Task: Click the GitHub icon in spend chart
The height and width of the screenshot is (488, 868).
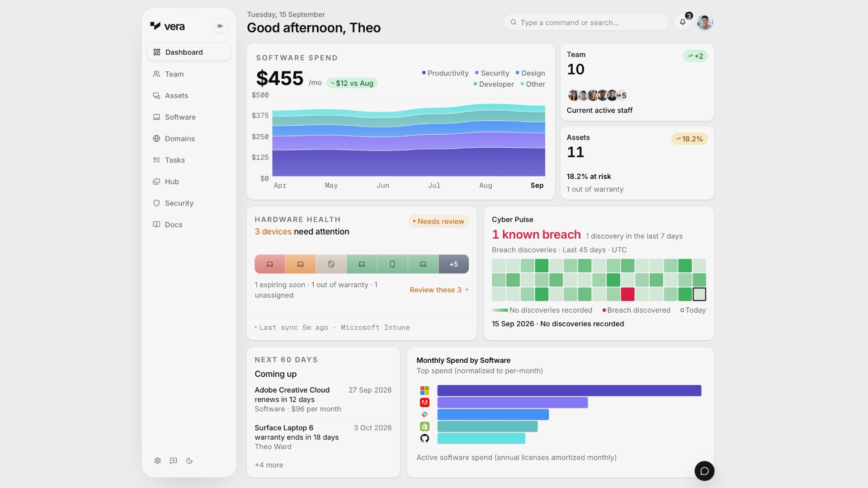Action: (x=425, y=438)
